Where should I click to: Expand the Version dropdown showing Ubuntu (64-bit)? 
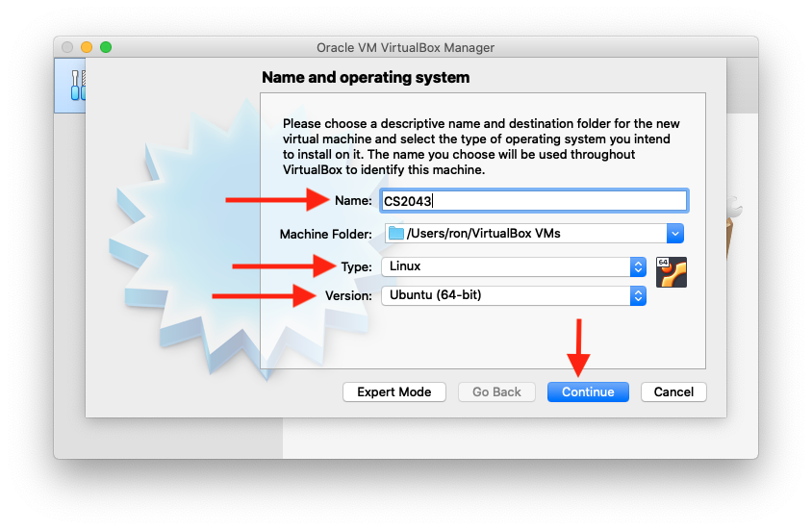click(637, 295)
